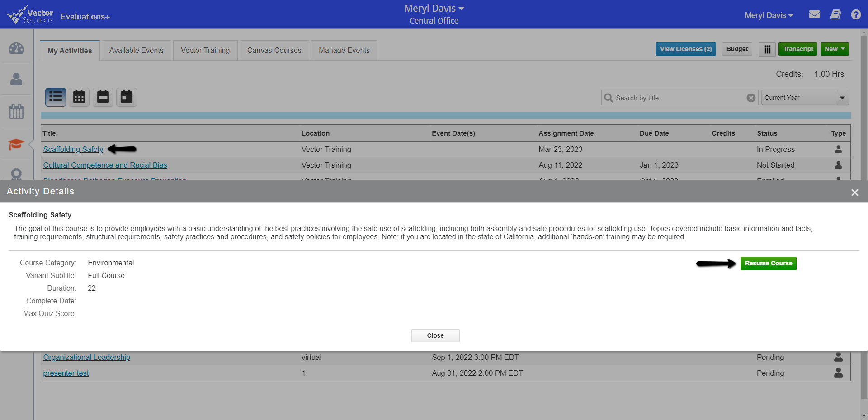868x420 pixels.
Task: Open the Vector Training tab
Action: point(205,51)
